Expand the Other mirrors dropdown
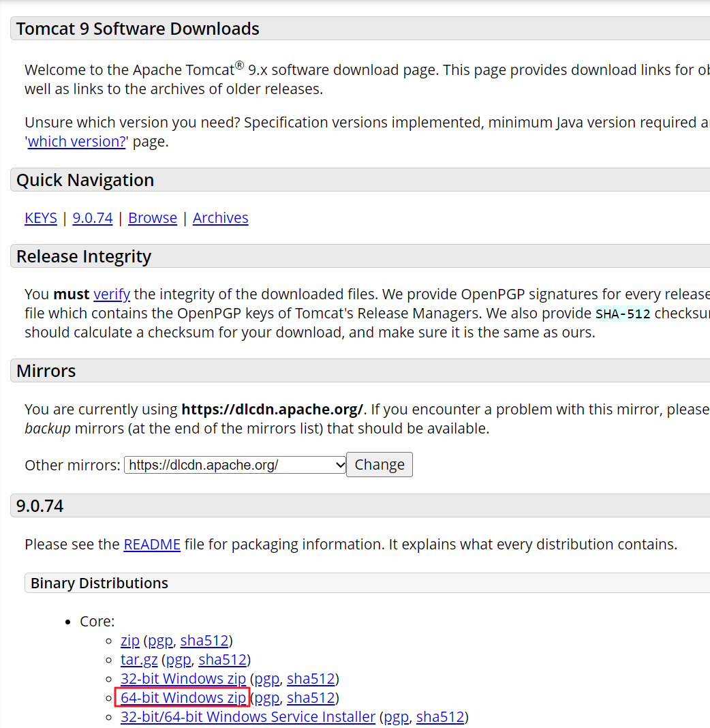The height and width of the screenshot is (728, 710). coord(235,465)
